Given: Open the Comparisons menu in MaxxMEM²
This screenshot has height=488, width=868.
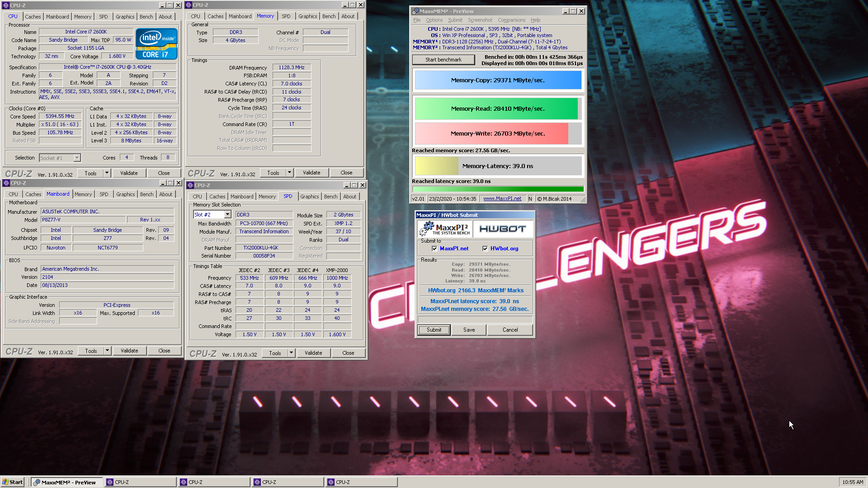Looking at the screenshot, I should tap(511, 20).
